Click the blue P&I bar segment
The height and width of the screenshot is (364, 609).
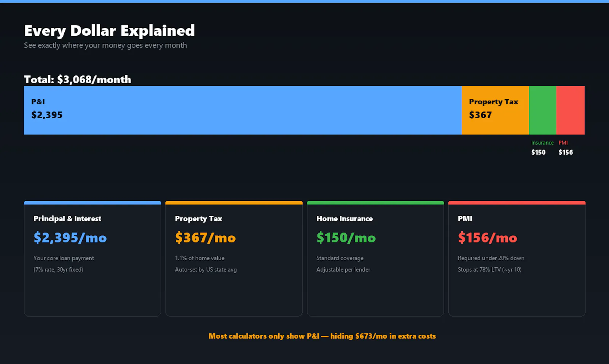[243, 110]
